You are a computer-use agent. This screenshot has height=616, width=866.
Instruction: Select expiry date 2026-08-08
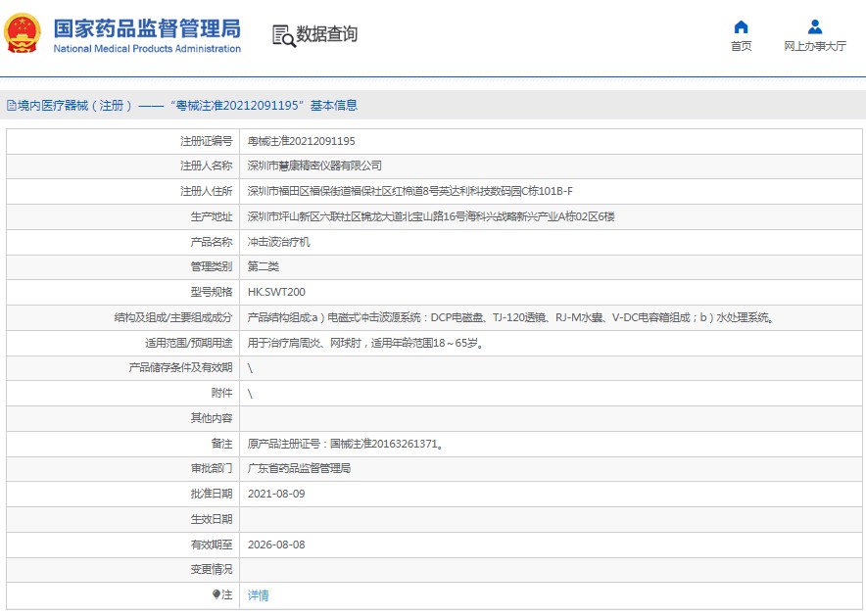(x=276, y=545)
